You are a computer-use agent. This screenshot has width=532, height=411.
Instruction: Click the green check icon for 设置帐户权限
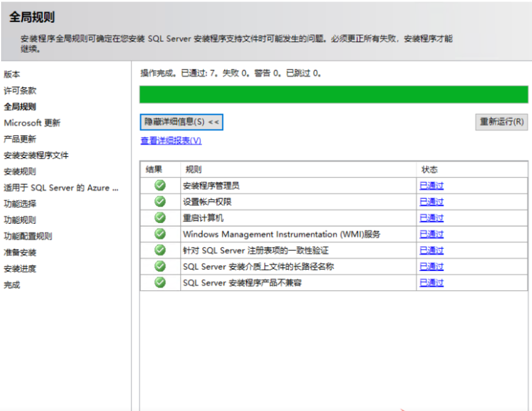pyautogui.click(x=160, y=201)
